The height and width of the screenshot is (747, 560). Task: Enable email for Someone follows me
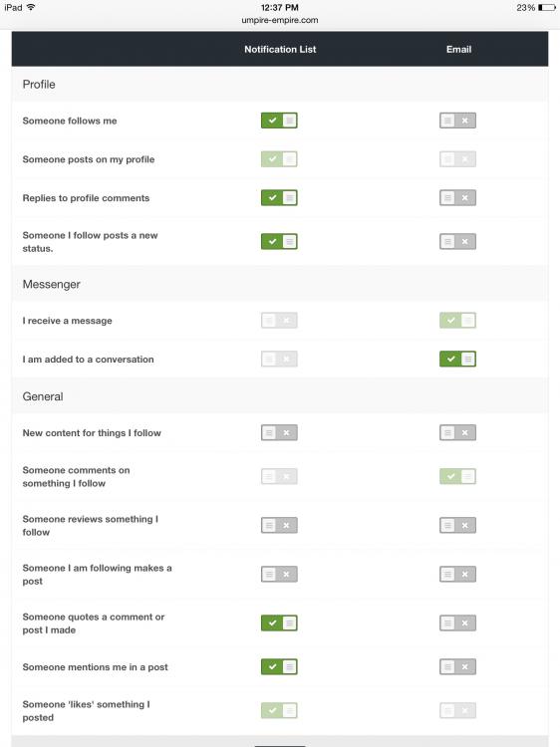click(x=457, y=121)
